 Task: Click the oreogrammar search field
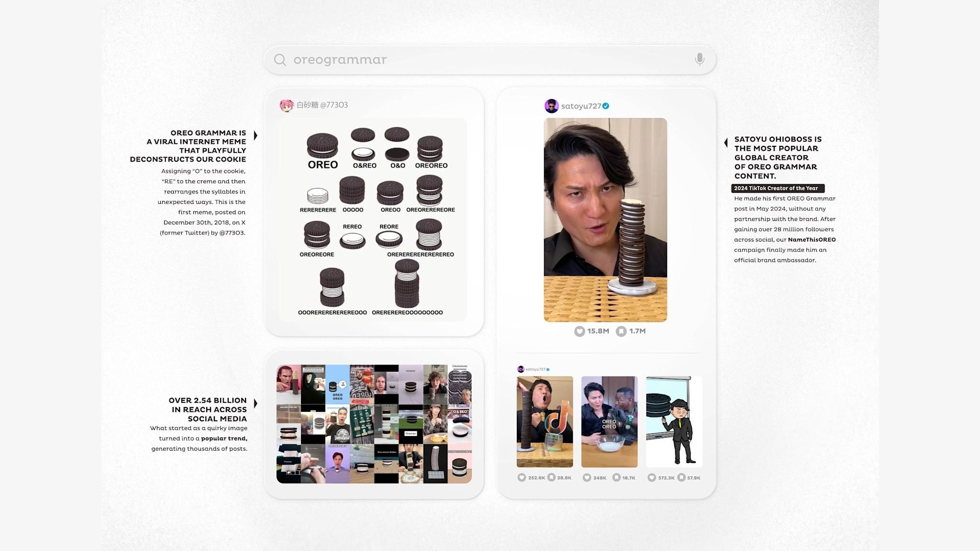(x=490, y=60)
